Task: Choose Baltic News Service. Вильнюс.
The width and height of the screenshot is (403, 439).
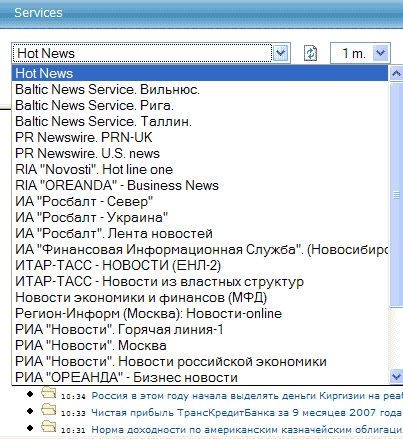Action: pyautogui.click(x=200, y=89)
